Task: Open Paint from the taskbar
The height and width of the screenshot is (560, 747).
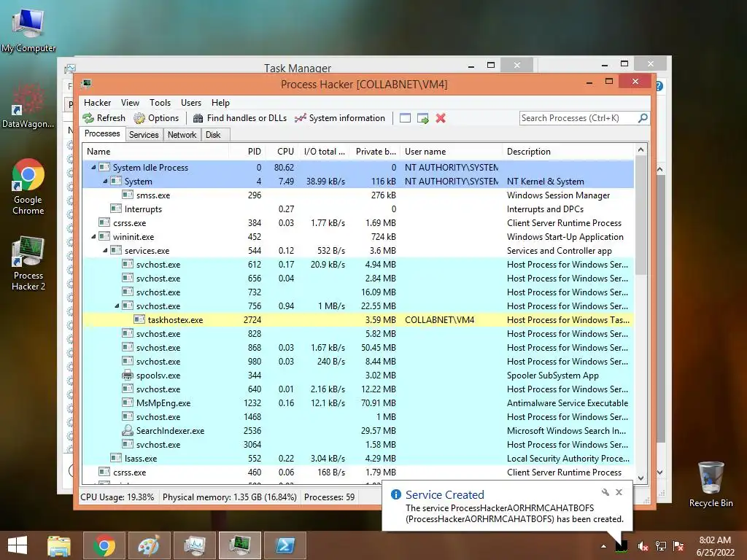Action: [149, 545]
